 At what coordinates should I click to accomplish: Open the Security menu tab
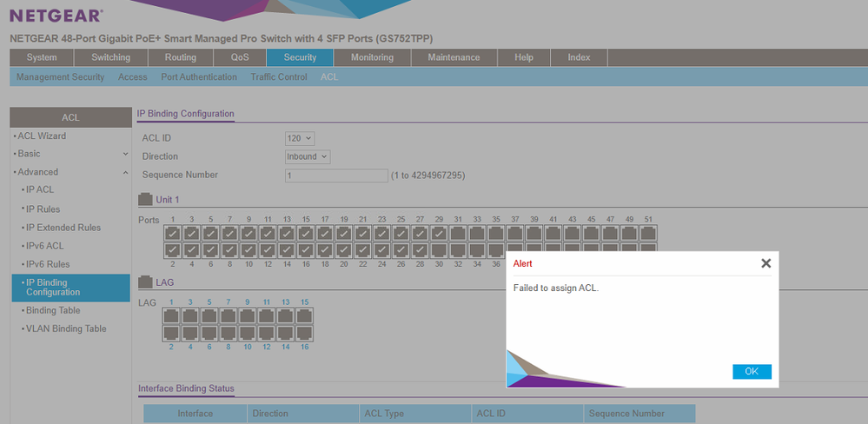point(300,57)
